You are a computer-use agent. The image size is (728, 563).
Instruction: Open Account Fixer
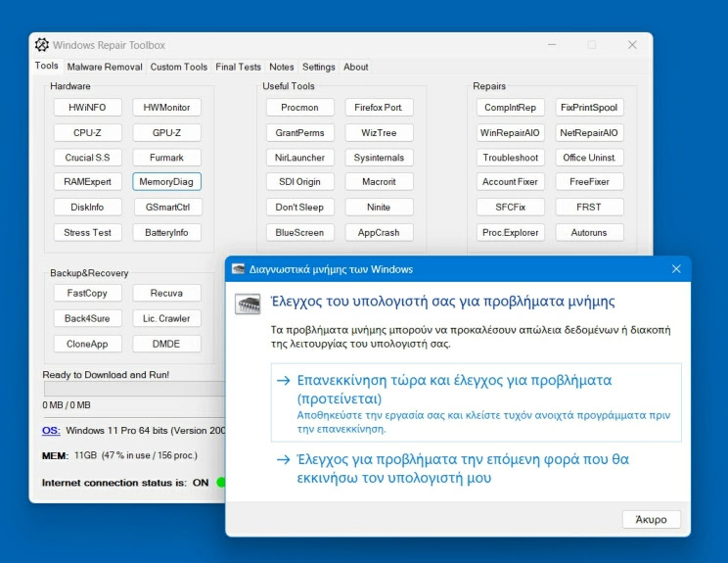coord(510,181)
